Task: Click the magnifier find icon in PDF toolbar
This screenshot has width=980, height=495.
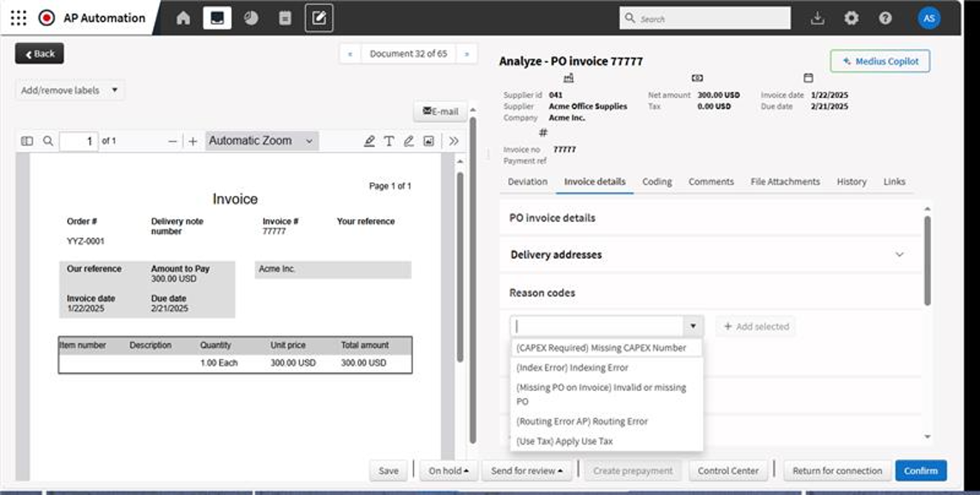Action: point(48,141)
